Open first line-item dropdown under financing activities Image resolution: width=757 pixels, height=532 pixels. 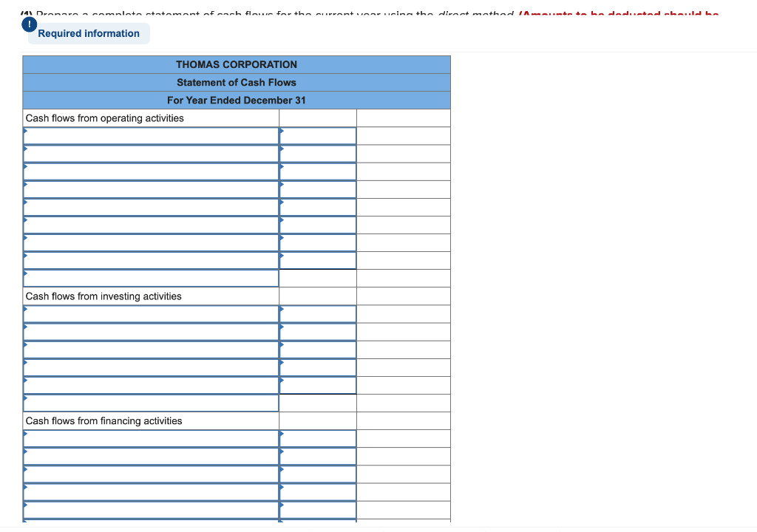tap(151, 439)
